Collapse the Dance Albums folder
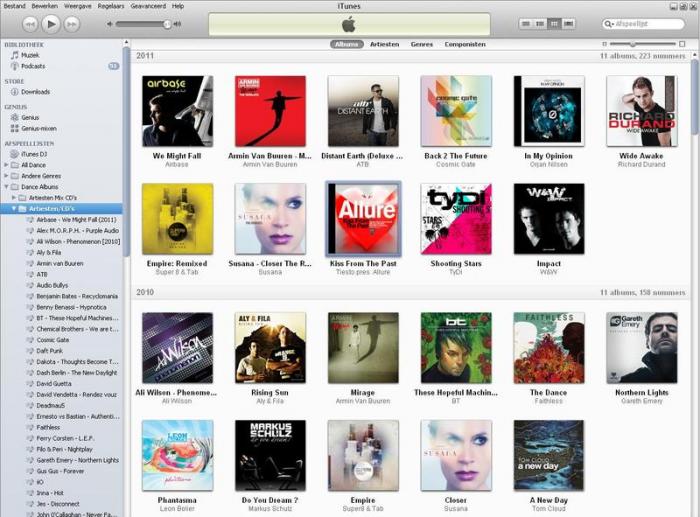The width and height of the screenshot is (700, 517). [6, 187]
